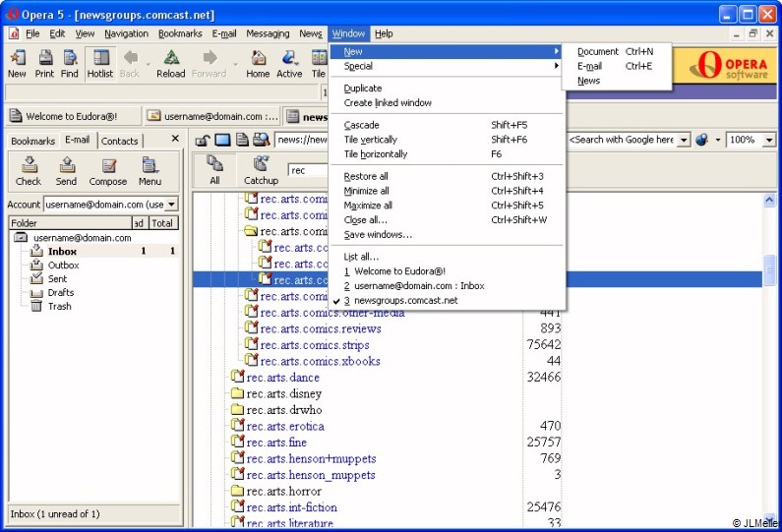Click the Google search input field

(x=624, y=140)
